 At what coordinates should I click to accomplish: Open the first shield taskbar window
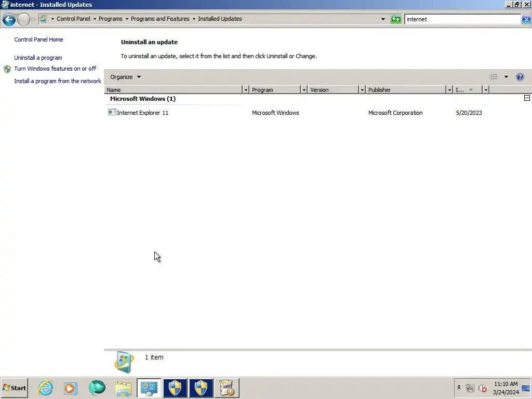click(175, 388)
